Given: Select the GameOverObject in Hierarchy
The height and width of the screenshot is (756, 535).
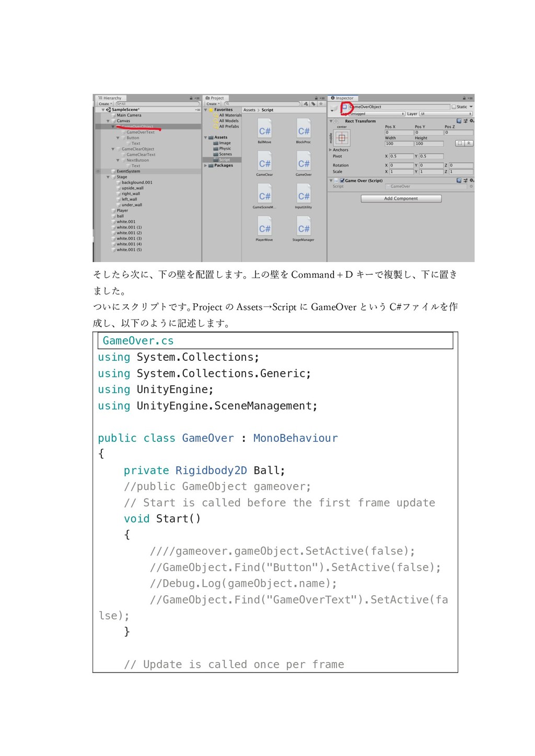Looking at the screenshot, I should [138, 126].
